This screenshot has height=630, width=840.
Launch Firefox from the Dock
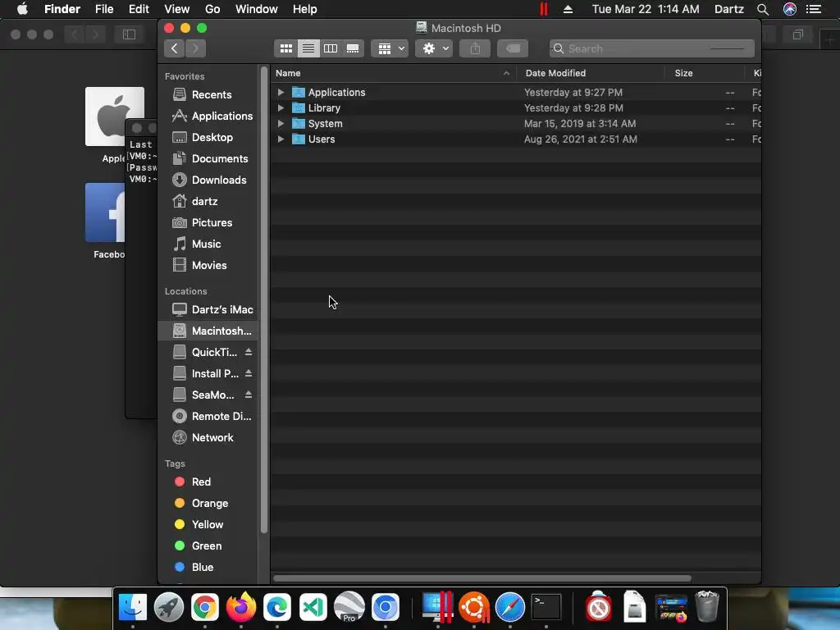(241, 607)
